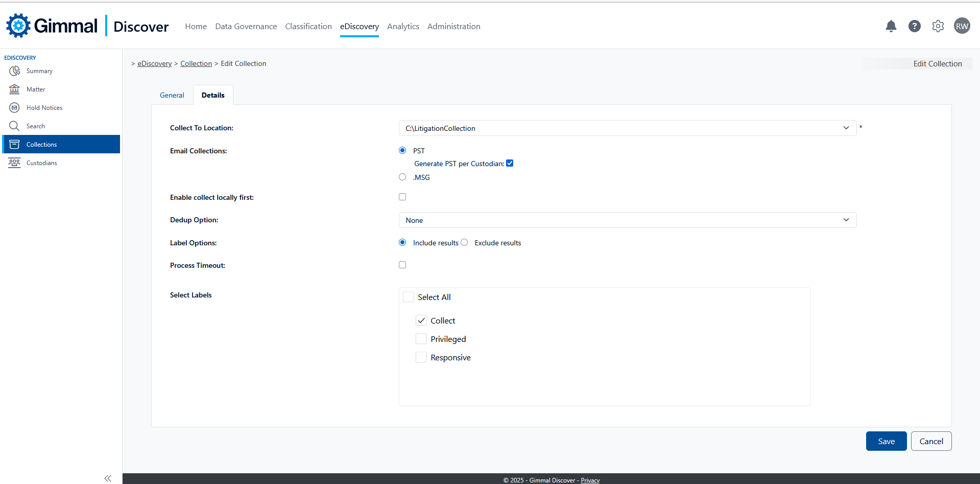Image resolution: width=980 pixels, height=484 pixels.
Task: Open notifications bell icon
Action: click(x=891, y=26)
